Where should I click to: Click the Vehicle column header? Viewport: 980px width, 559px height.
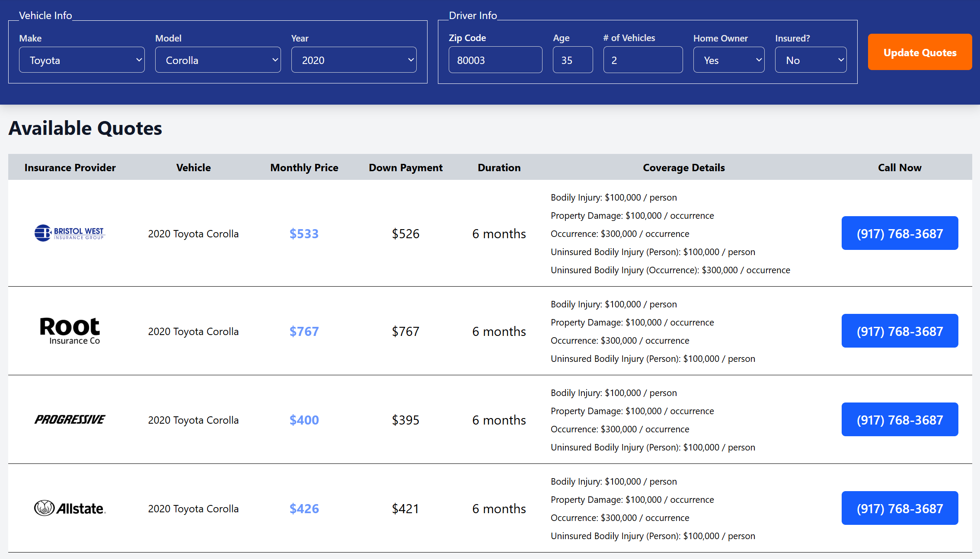click(193, 168)
